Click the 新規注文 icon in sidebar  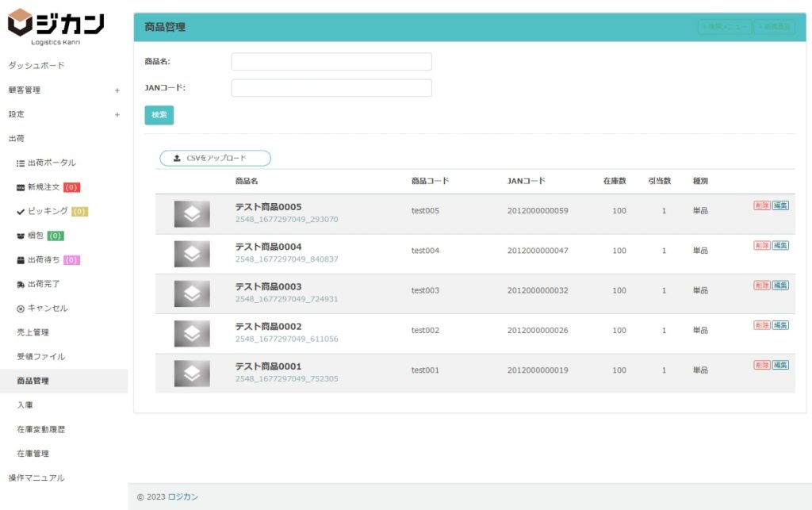point(21,187)
